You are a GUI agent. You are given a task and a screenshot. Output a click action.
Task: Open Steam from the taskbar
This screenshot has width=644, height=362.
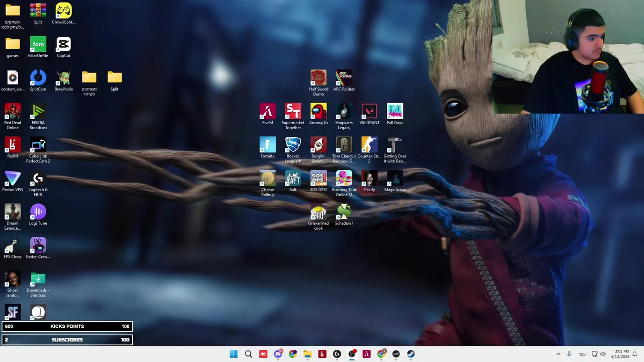[411, 354]
